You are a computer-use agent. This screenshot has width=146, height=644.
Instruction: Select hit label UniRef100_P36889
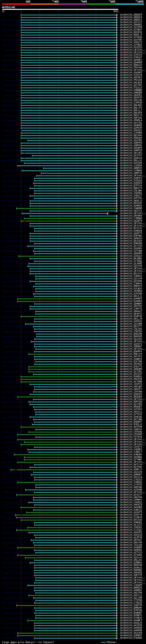coord(131,638)
